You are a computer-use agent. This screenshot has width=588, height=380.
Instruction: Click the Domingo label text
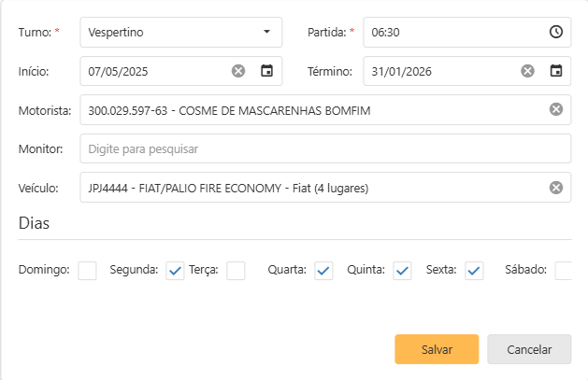pos(44,270)
